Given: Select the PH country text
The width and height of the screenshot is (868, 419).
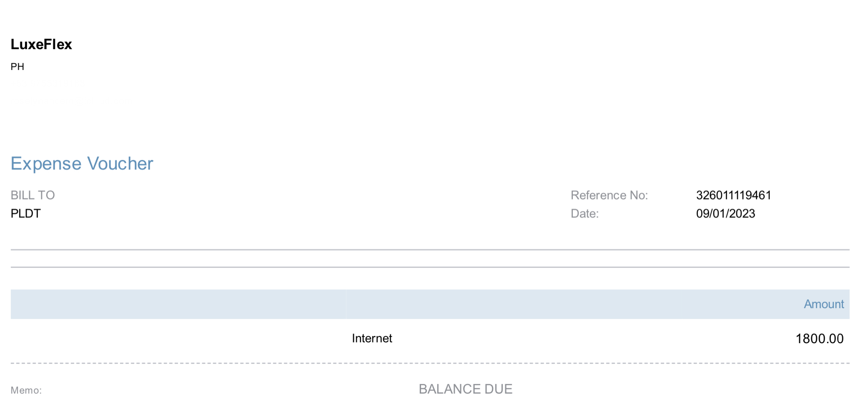Looking at the screenshot, I should (18, 67).
